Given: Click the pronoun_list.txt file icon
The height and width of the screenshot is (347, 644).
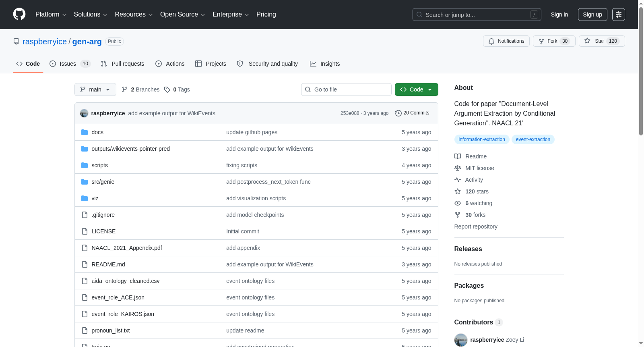Looking at the screenshot, I should pos(85,330).
